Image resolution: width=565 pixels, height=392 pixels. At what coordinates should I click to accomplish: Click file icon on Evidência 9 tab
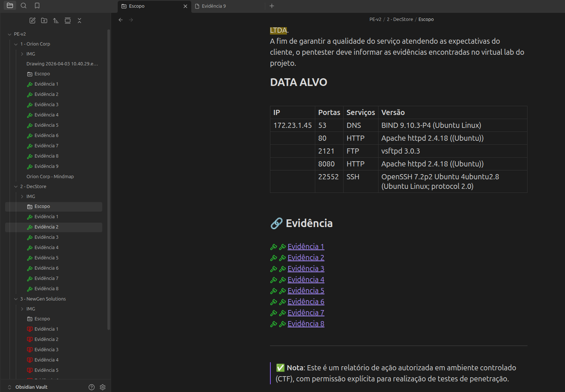[197, 6]
